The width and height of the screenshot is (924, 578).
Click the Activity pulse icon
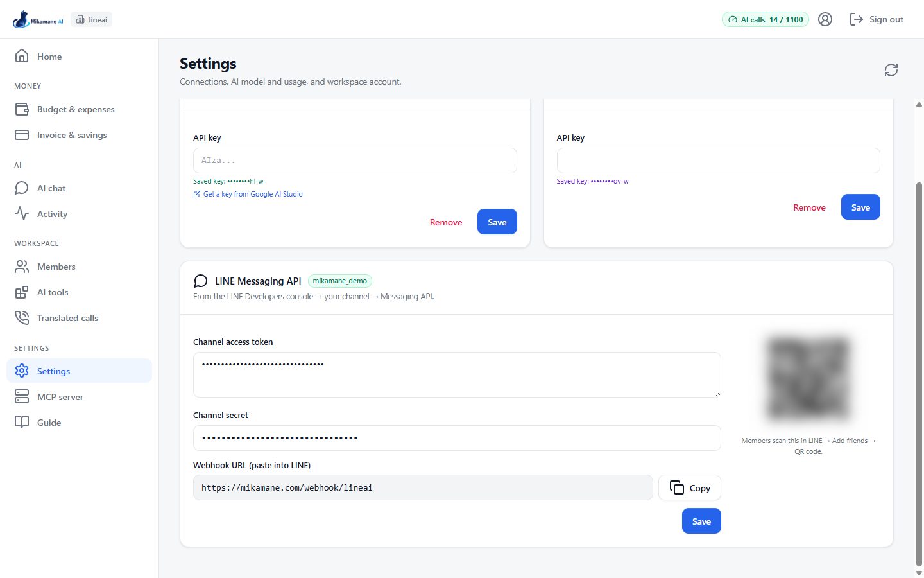coord(22,214)
